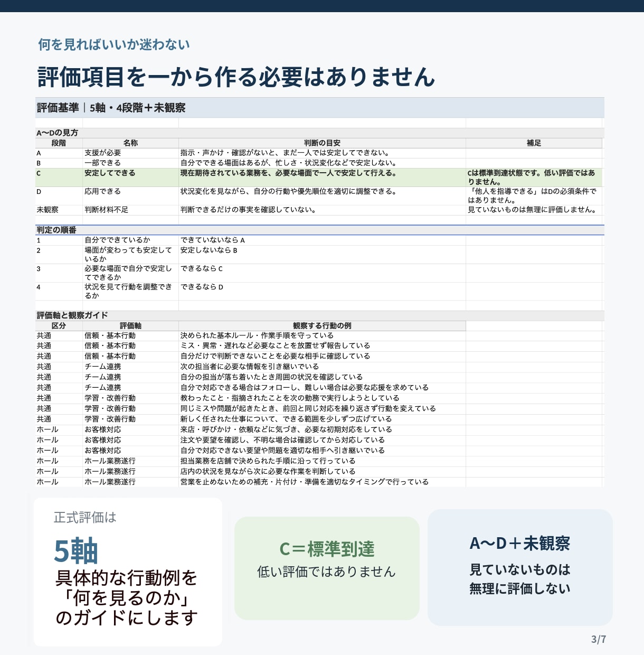Click the subtitle '何を見ればいいか迷わない'
The width and height of the screenshot is (644, 655).
pos(113,44)
